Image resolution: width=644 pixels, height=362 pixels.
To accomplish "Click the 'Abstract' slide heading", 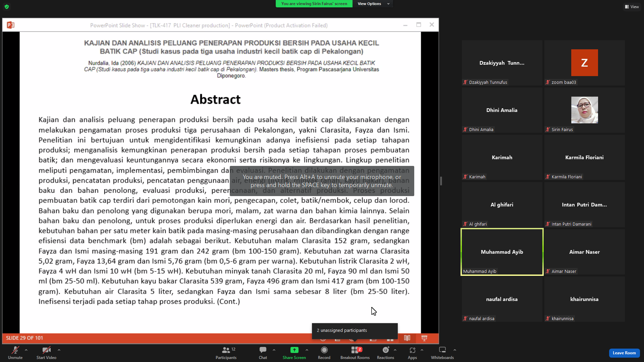I will pyautogui.click(x=215, y=100).
